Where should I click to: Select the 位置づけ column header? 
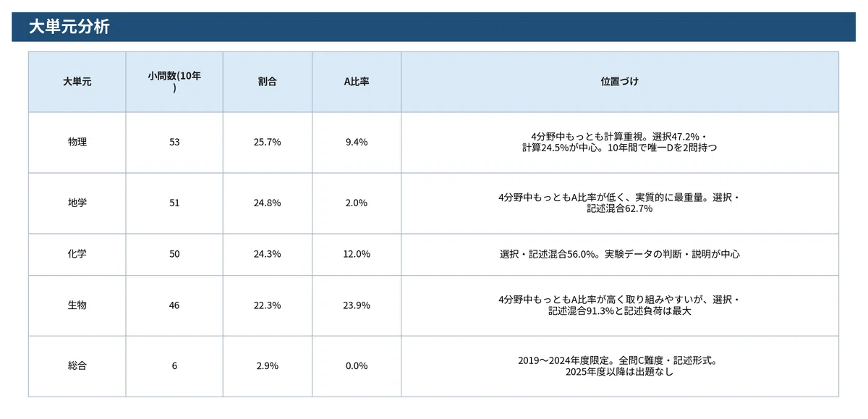coord(620,82)
